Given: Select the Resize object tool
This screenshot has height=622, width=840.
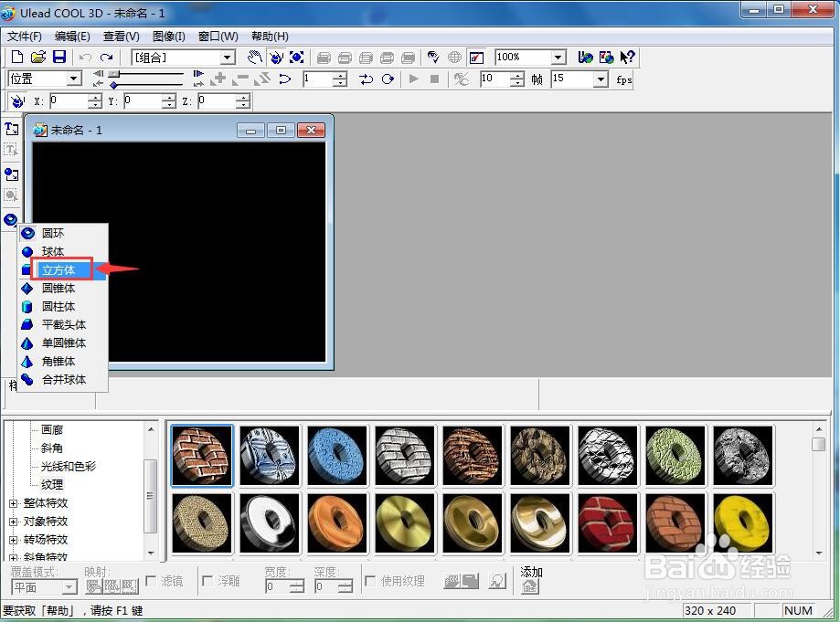Looking at the screenshot, I should click(296, 57).
